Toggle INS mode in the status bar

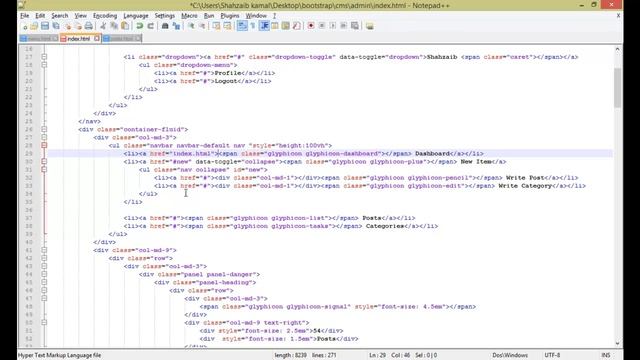[606, 355]
